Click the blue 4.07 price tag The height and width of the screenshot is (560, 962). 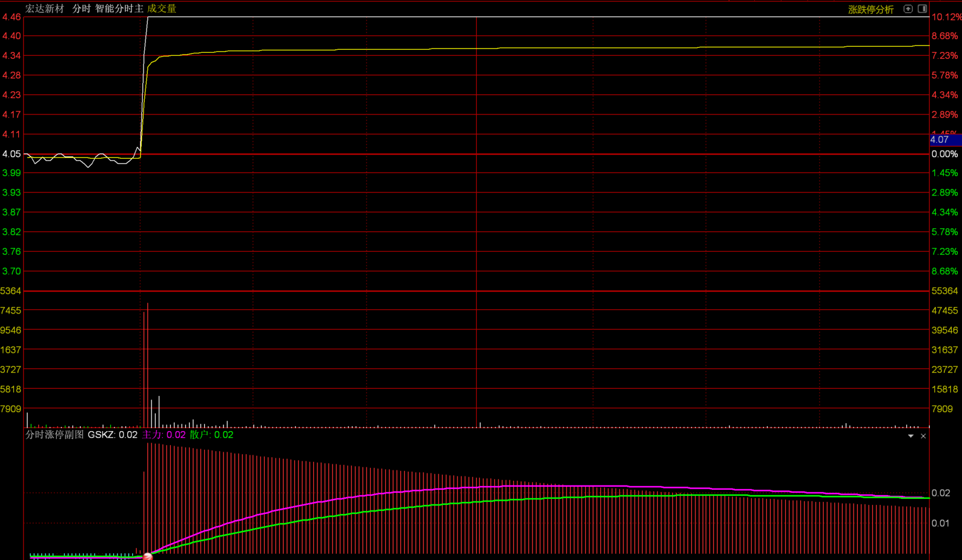pyautogui.click(x=946, y=140)
